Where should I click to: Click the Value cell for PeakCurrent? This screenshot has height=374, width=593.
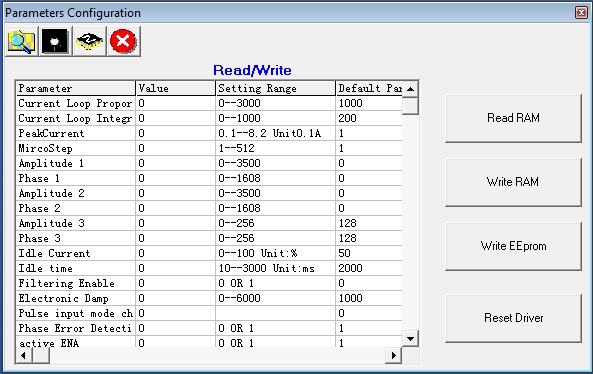pyautogui.click(x=175, y=133)
